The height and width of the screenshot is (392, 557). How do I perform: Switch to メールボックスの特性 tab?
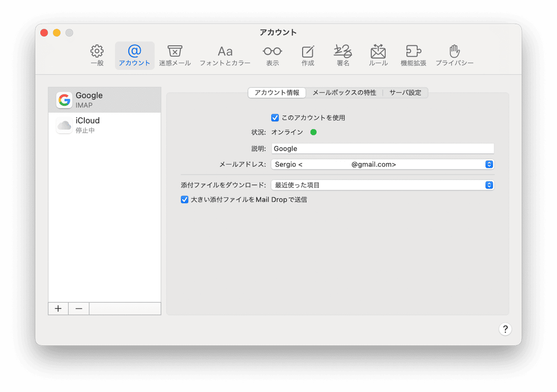(x=344, y=93)
